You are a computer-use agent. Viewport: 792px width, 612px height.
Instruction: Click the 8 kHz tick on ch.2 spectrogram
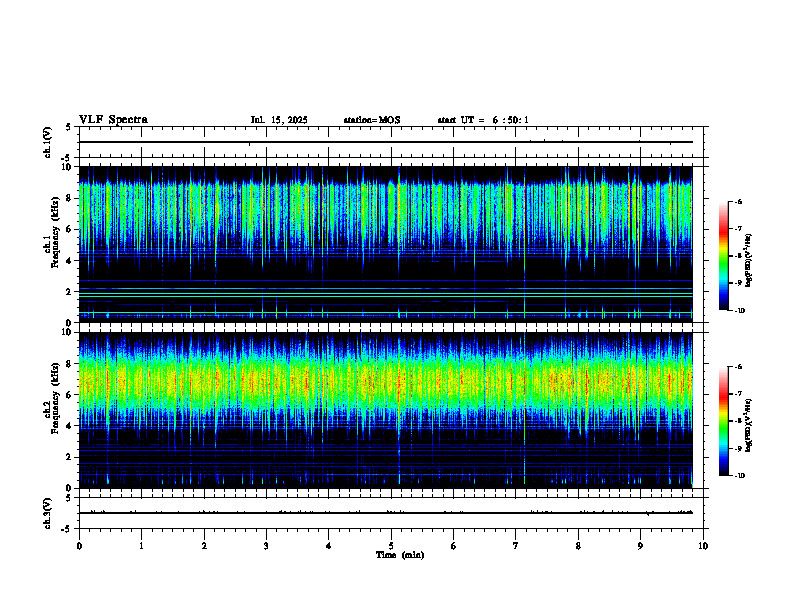(x=69, y=364)
